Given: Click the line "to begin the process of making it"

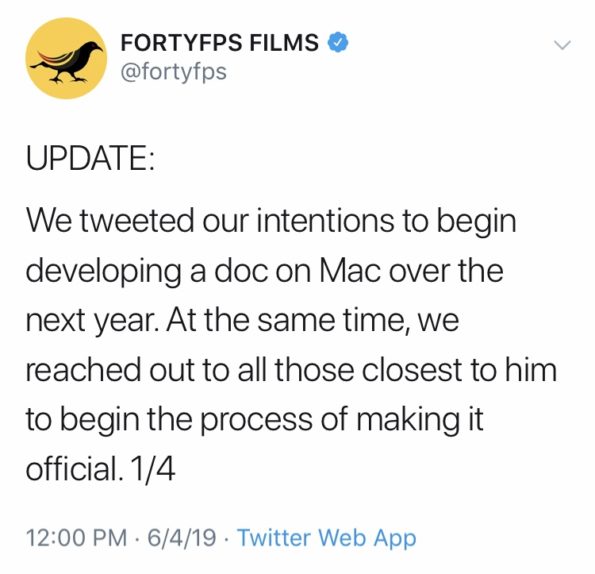Looking at the screenshot, I should pos(255,421).
